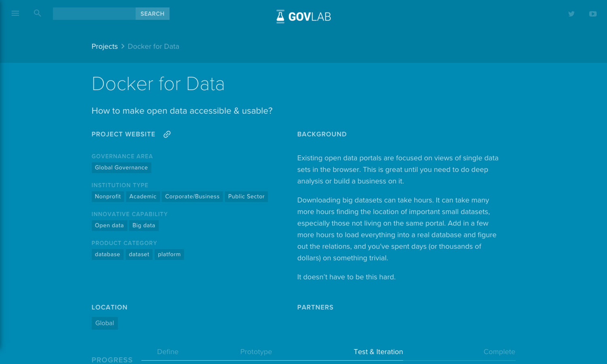Click the project website chain-link icon

(x=167, y=134)
